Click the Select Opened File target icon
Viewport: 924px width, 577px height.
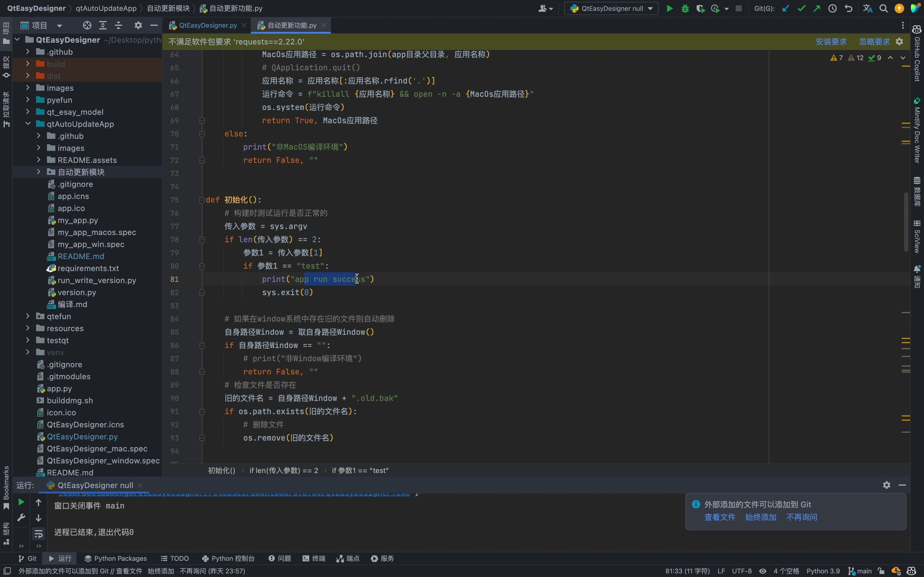click(x=87, y=26)
